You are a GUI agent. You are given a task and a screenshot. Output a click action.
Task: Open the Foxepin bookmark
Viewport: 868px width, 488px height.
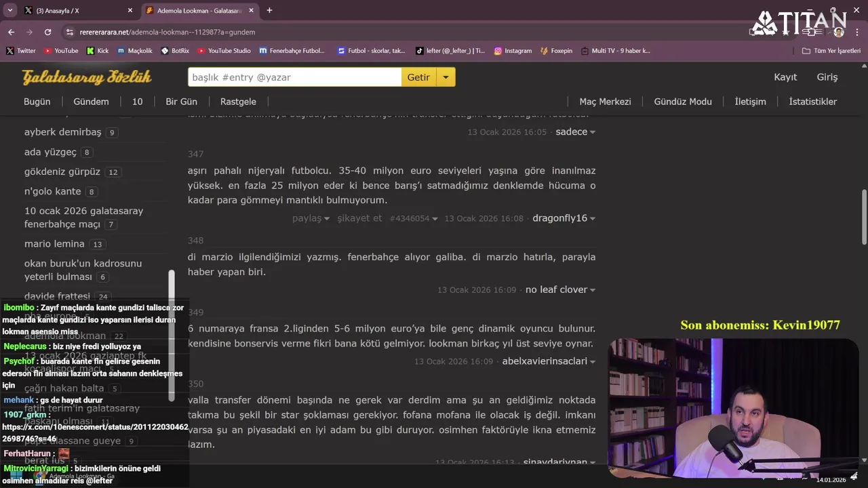[556, 51]
